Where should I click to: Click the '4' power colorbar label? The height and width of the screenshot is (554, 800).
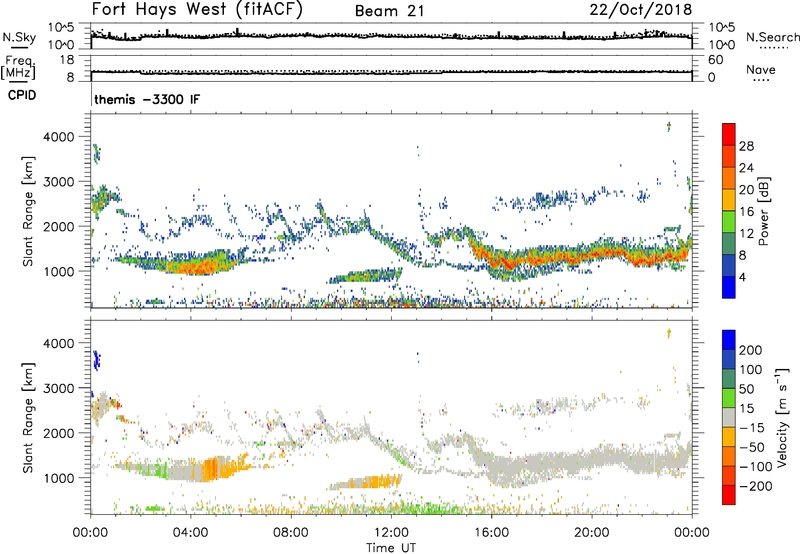point(742,277)
